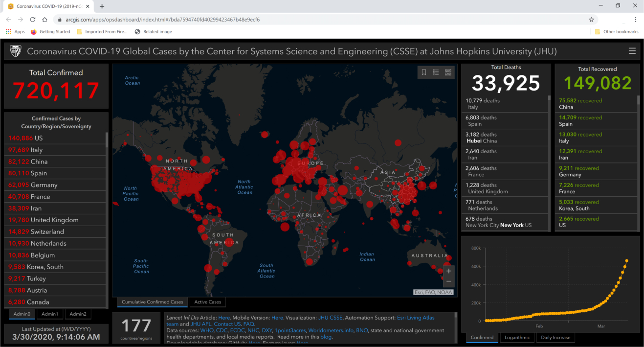Click the Total Recovered list scrollbar
The width and height of the screenshot is (644, 347).
pos(638,100)
